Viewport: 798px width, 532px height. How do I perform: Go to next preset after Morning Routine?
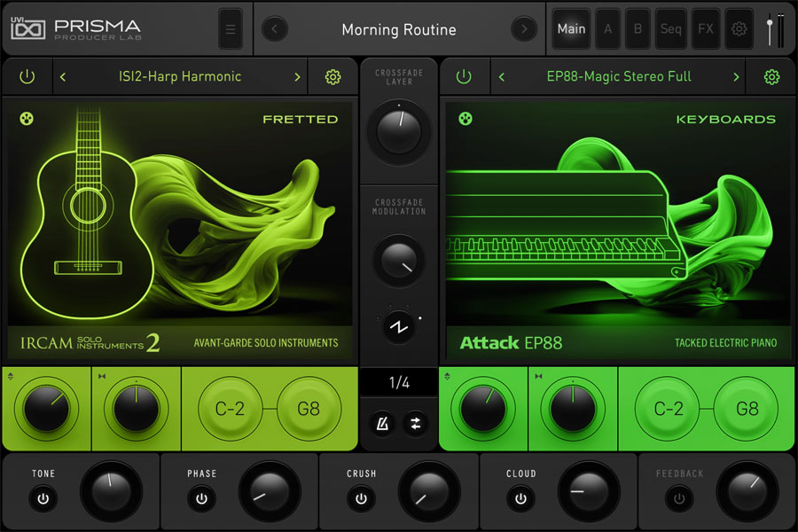[524, 29]
